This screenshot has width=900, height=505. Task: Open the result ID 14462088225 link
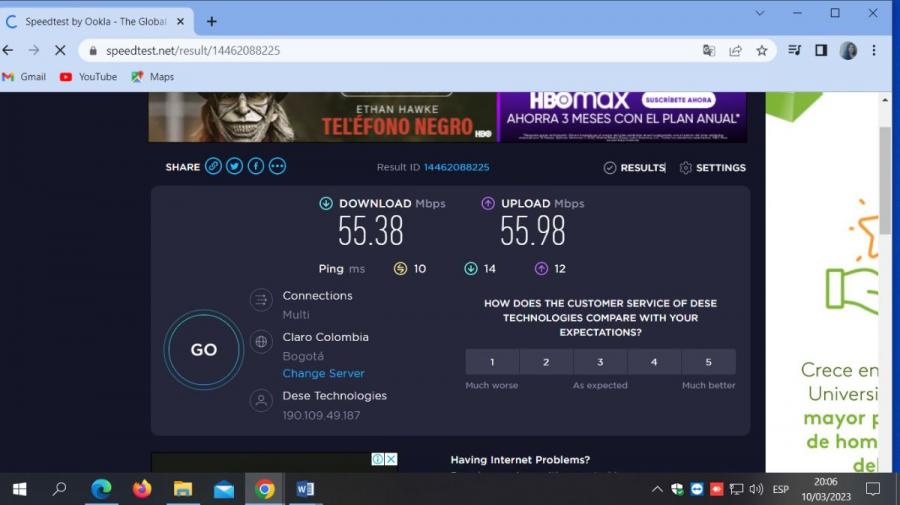point(456,167)
